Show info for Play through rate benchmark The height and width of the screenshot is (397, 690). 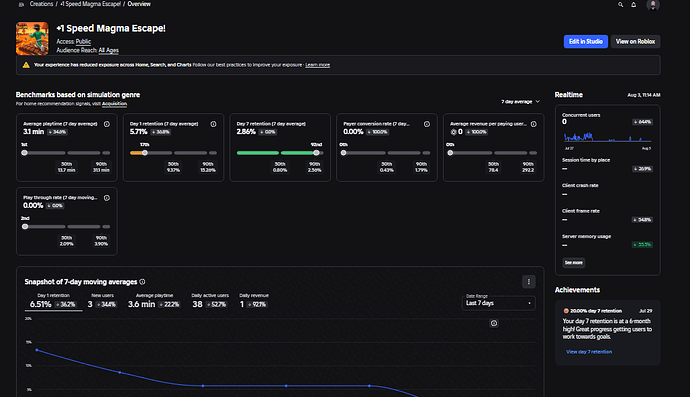click(106, 198)
